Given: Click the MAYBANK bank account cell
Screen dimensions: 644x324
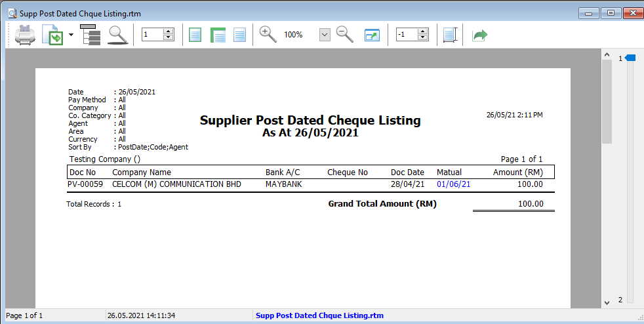Looking at the screenshot, I should point(284,184).
